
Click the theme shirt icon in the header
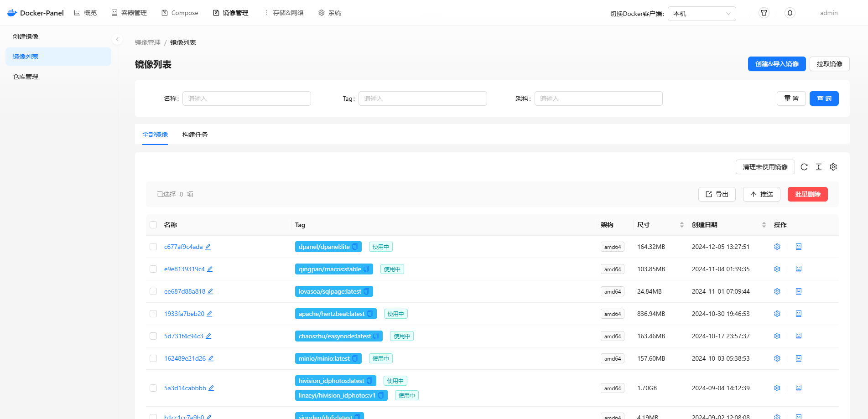click(x=764, y=13)
